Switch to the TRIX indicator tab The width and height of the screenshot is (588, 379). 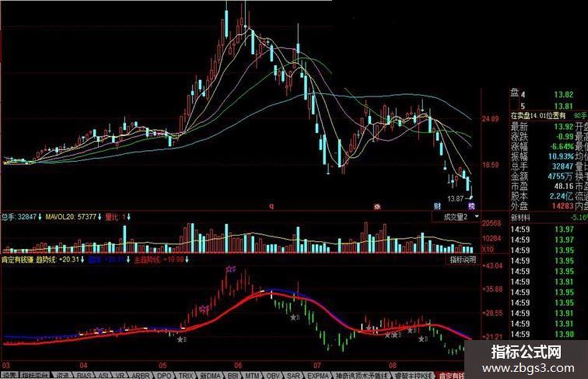pos(185,375)
